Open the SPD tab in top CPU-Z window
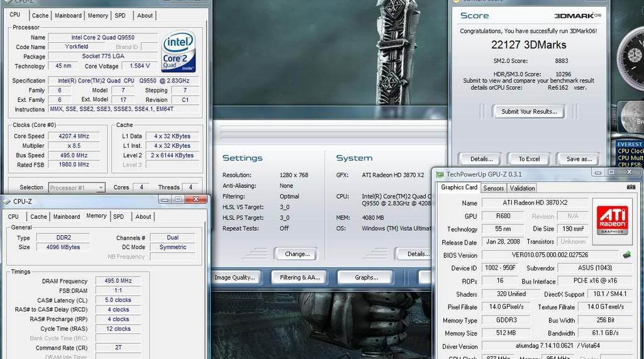Viewport: 644px width, 359px height. click(120, 16)
